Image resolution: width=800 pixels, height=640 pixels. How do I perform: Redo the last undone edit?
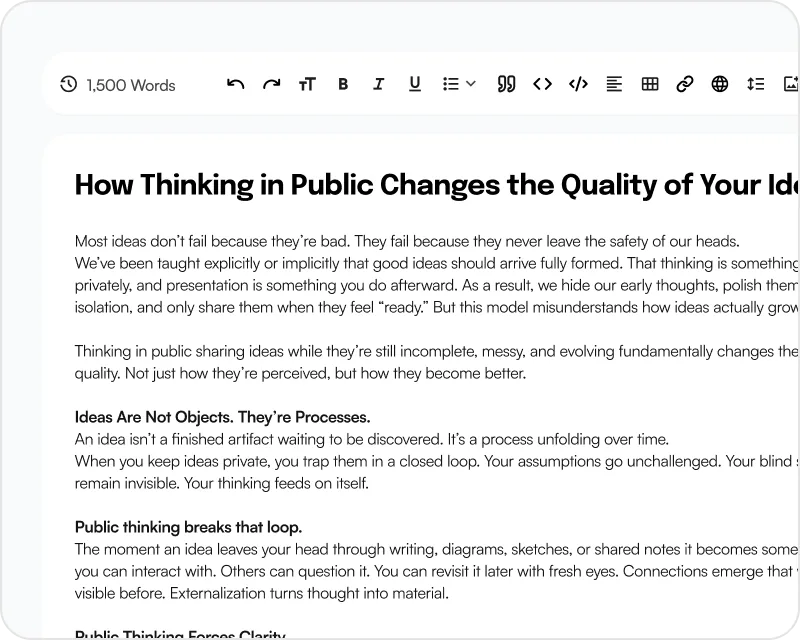click(x=271, y=84)
